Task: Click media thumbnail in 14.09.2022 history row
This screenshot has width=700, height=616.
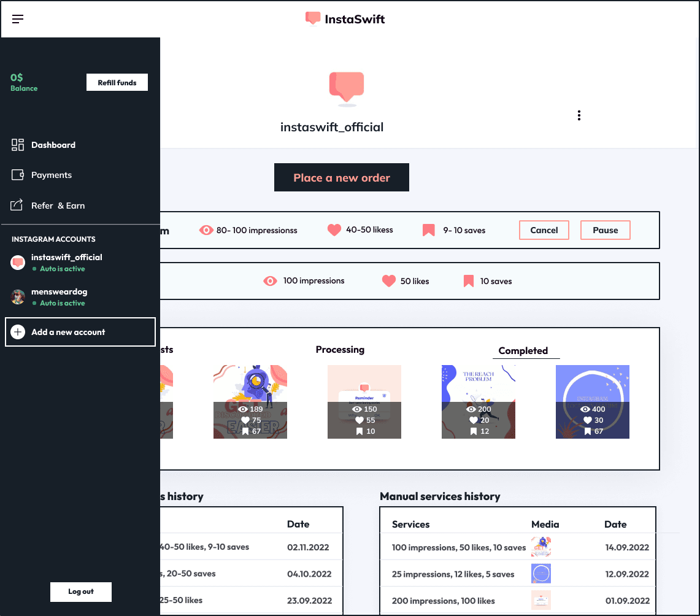Action: (541, 547)
